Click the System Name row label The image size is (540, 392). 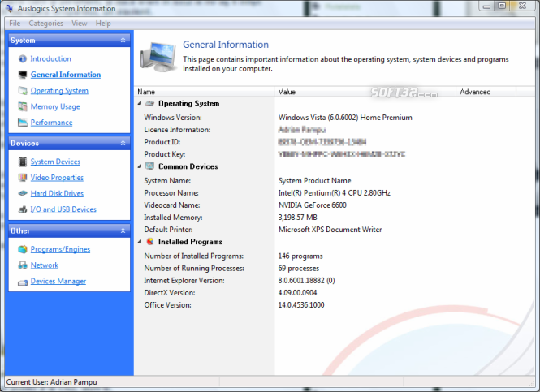click(x=167, y=181)
